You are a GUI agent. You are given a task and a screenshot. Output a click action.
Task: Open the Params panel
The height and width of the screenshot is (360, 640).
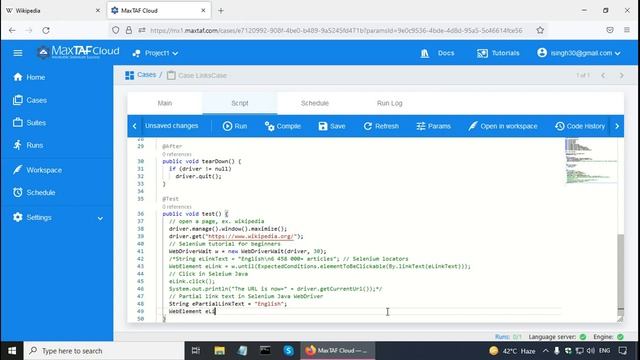pyautogui.click(x=433, y=126)
